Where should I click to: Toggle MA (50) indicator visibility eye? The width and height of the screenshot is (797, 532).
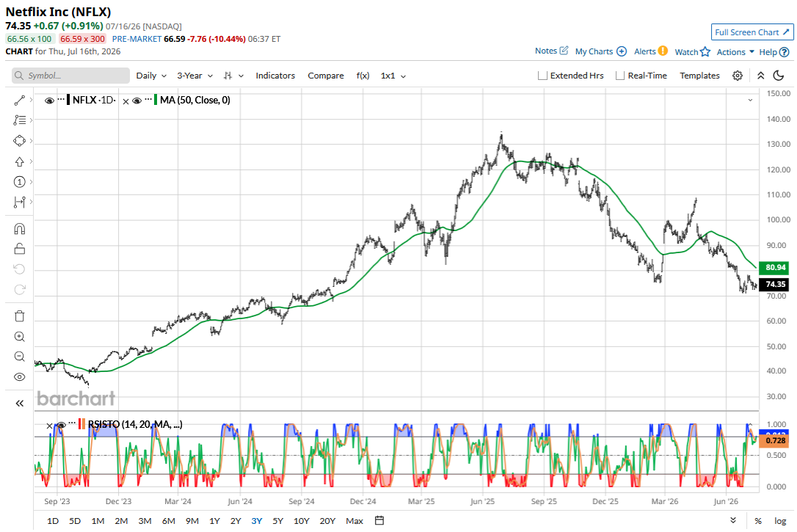point(137,101)
